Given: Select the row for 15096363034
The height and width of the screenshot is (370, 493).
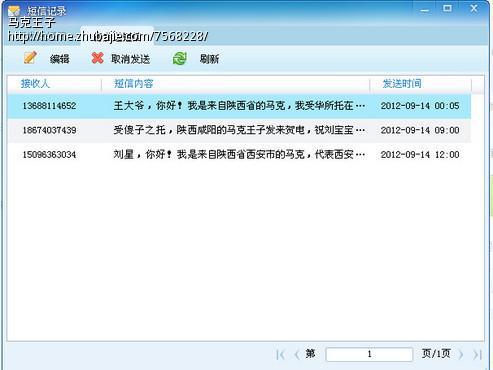Looking at the screenshot, I should (x=239, y=155).
